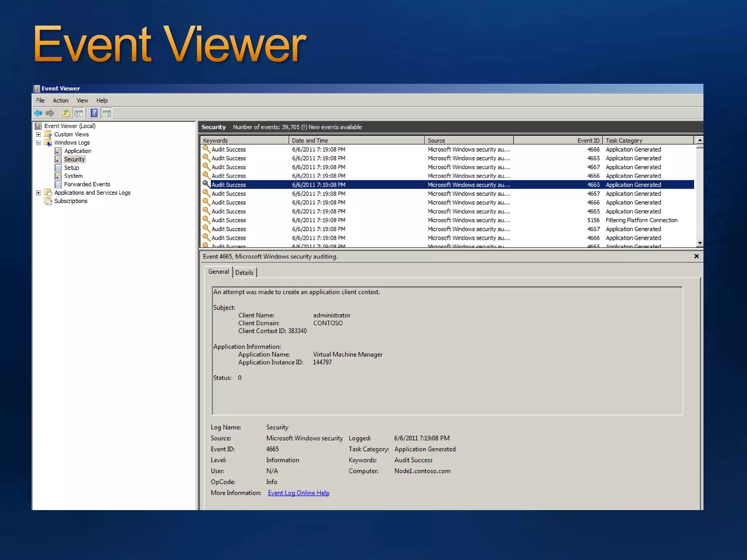Click the event list scroll up arrow

pyautogui.click(x=700, y=140)
